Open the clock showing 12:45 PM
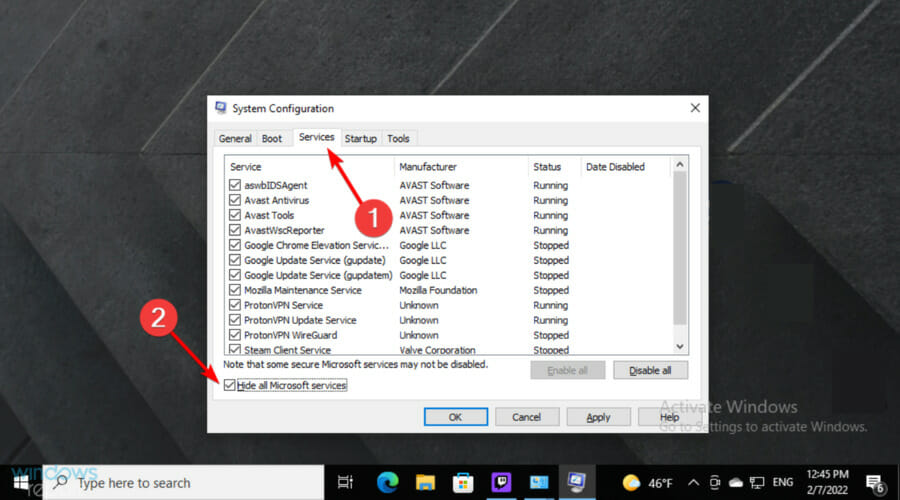The height and width of the screenshot is (500, 900). click(827, 482)
